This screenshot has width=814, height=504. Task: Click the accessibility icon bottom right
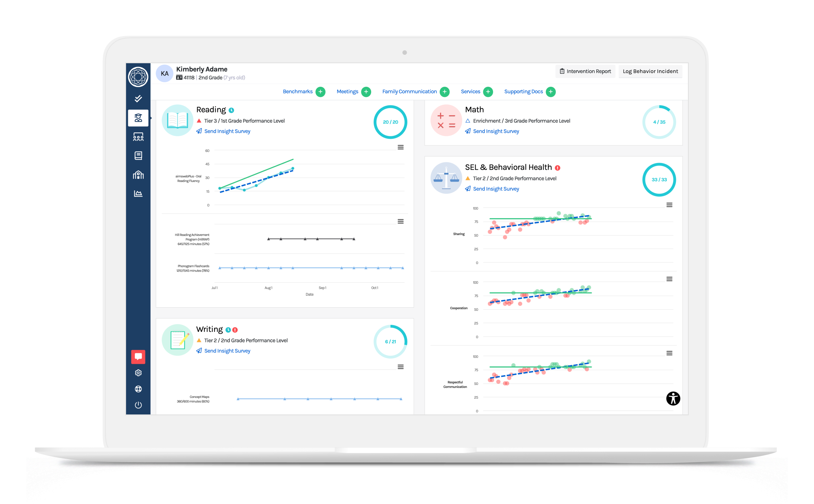pos(673,398)
